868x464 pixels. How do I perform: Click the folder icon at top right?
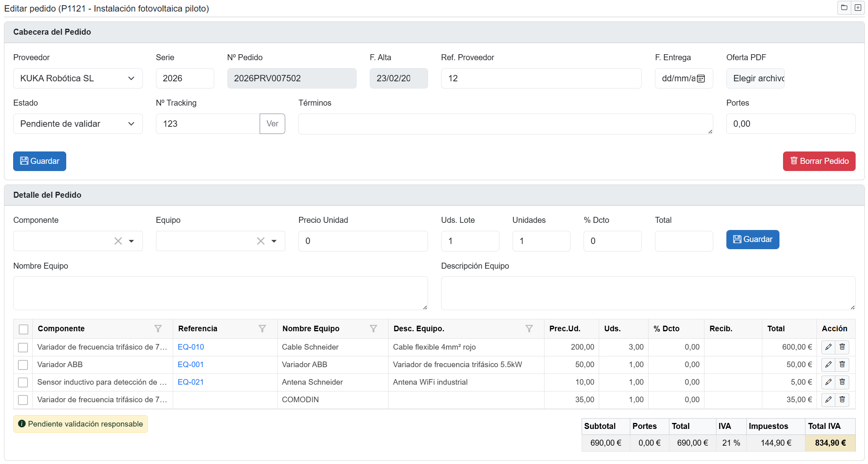(x=844, y=8)
